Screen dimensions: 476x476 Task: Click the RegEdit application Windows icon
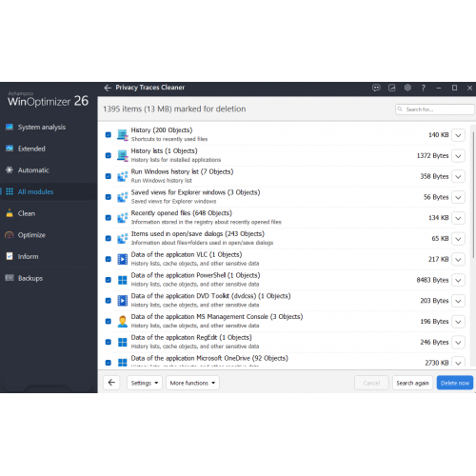pos(122,342)
